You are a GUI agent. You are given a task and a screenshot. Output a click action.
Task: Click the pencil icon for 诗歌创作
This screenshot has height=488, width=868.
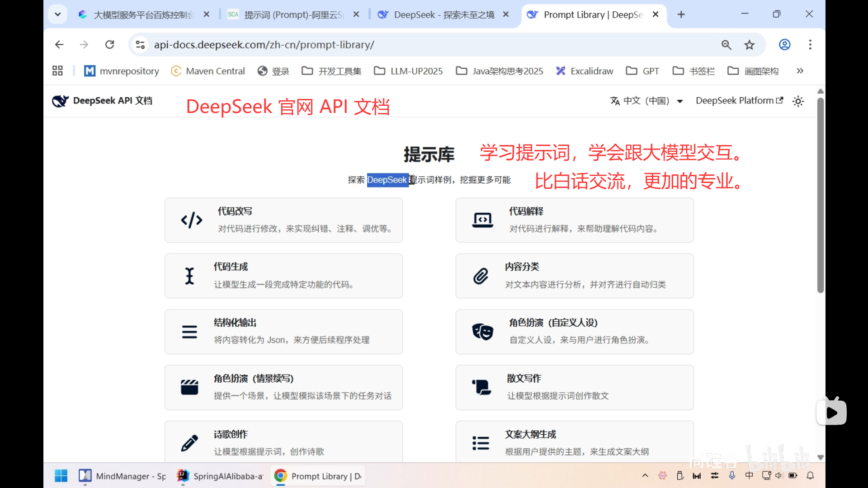tap(189, 443)
